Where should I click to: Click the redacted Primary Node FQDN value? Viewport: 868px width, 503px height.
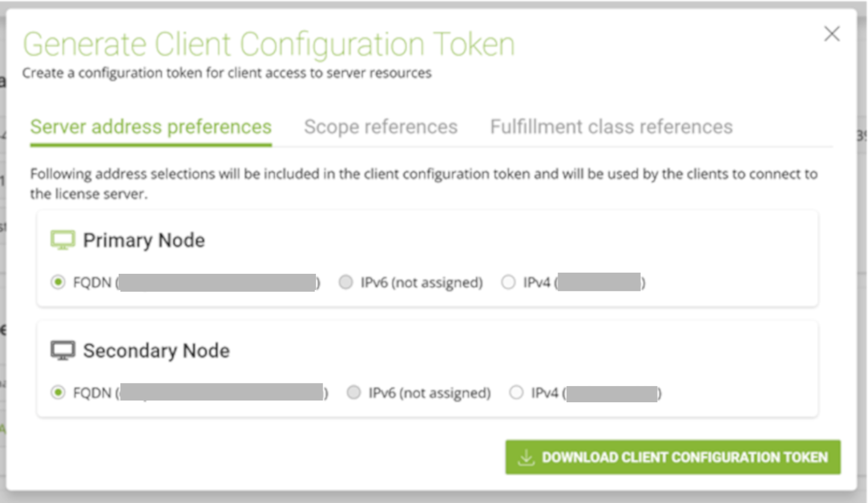pyautogui.click(x=217, y=282)
